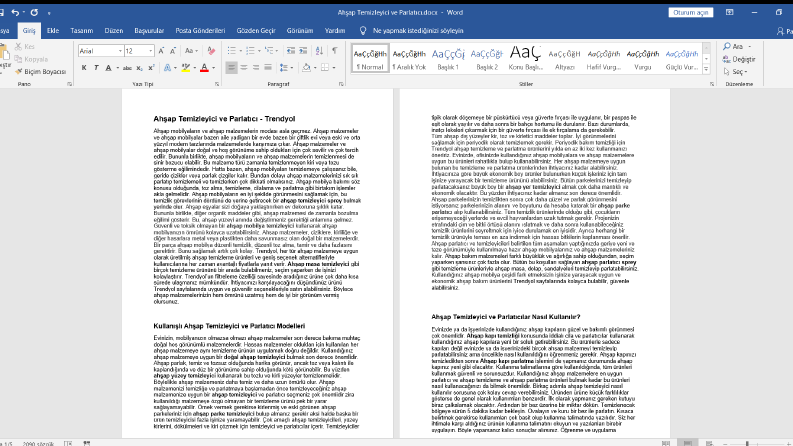This screenshot has width=793, height=446.
Task: Open the font color dropdown arrow
Action: pos(213,68)
